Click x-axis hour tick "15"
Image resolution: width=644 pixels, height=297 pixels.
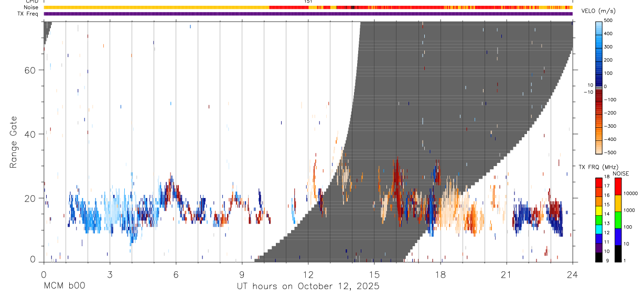(374, 274)
